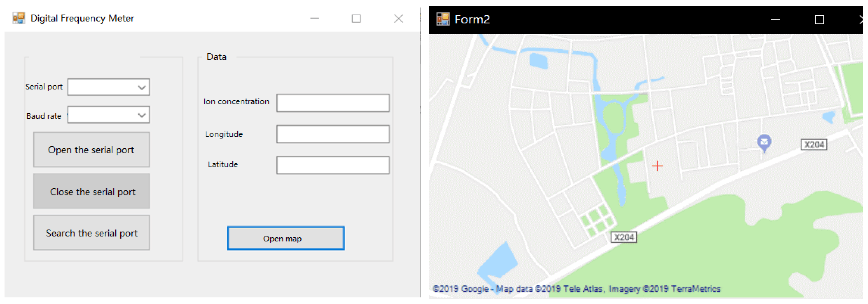Focus the Longitude text field
The height and width of the screenshot is (304, 868).
(x=333, y=134)
